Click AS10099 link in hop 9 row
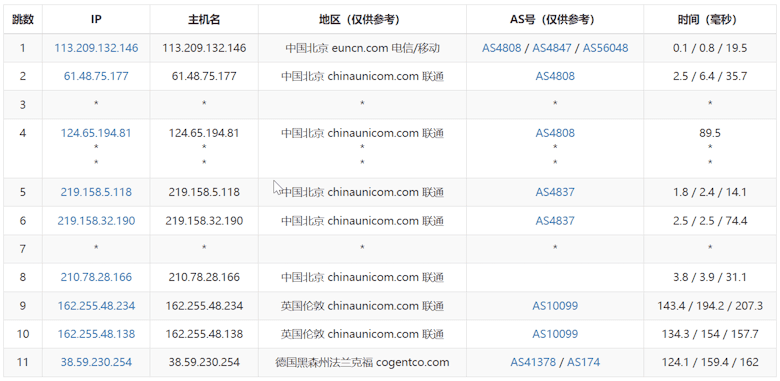The height and width of the screenshot is (381, 780). point(555,306)
